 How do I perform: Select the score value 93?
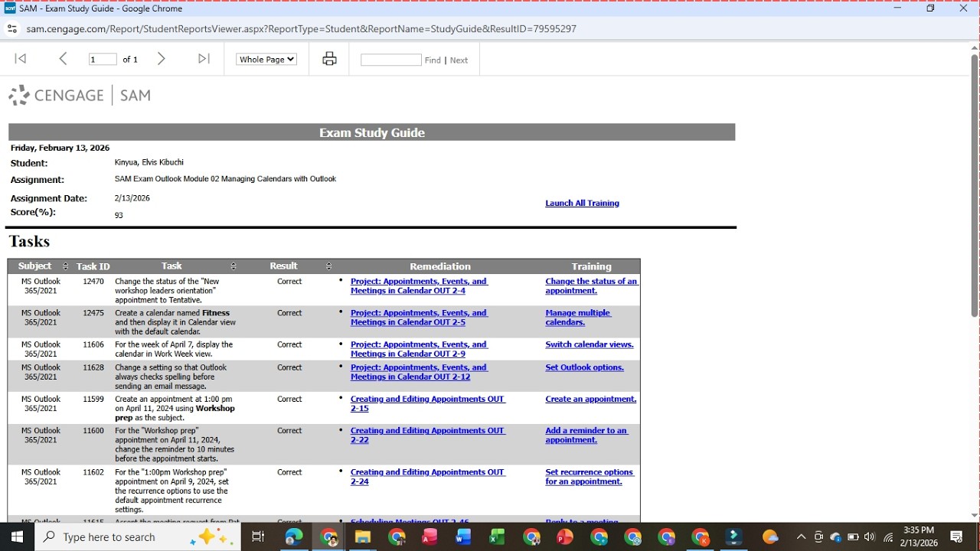[119, 216]
